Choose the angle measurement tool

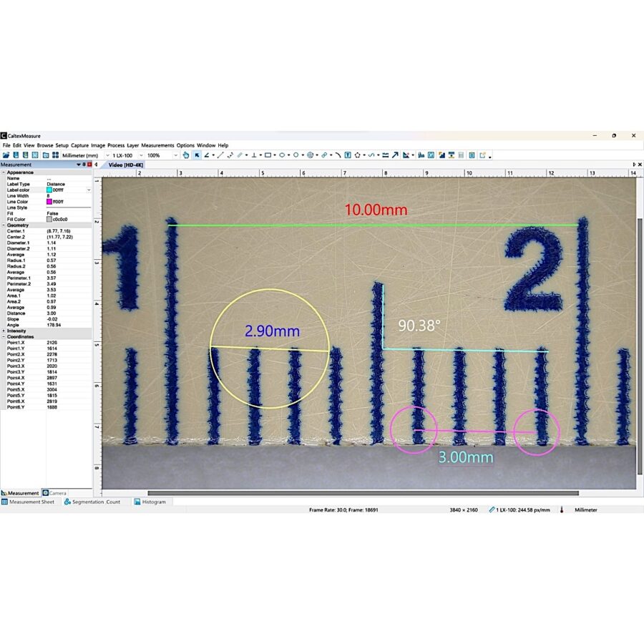[x=207, y=155]
